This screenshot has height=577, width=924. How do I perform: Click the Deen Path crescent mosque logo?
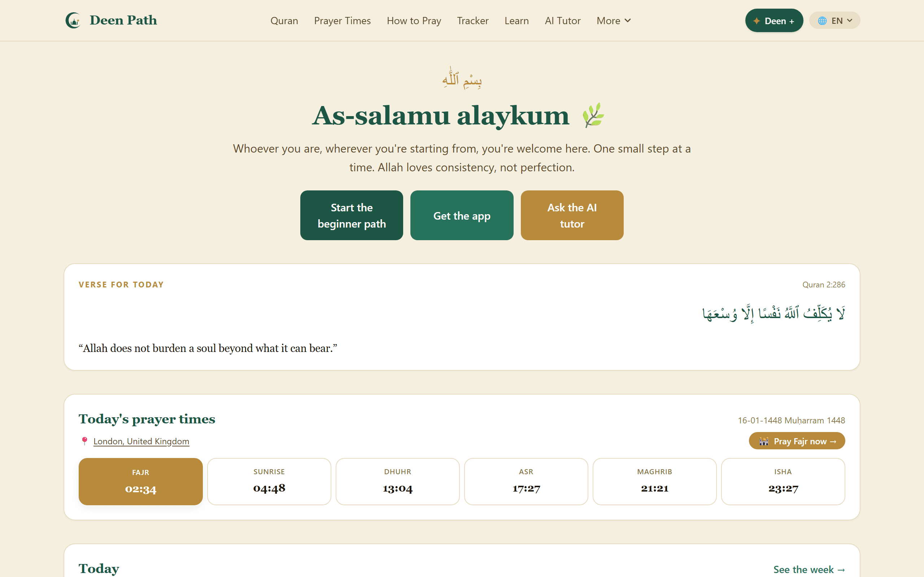[x=73, y=20]
